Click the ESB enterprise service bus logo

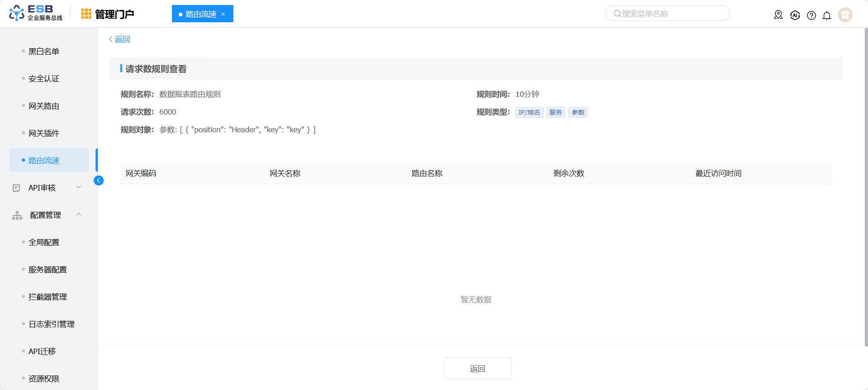click(x=35, y=13)
